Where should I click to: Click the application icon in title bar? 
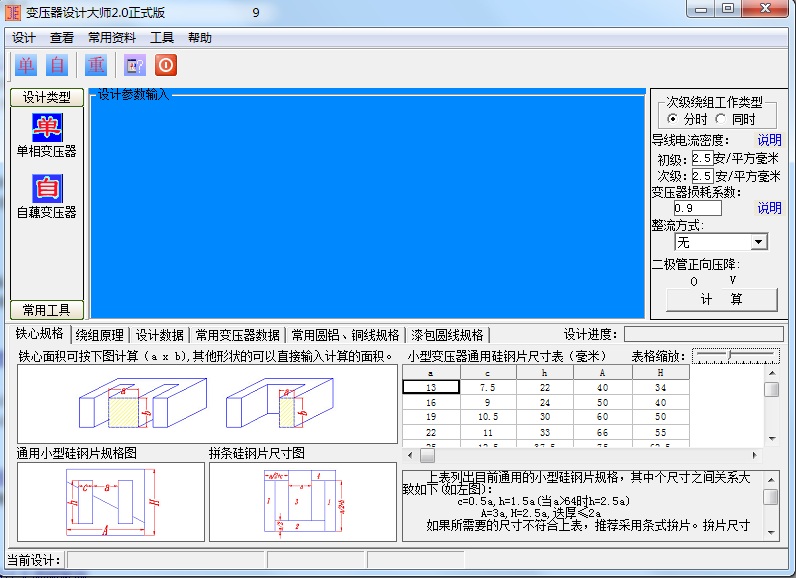13,13
